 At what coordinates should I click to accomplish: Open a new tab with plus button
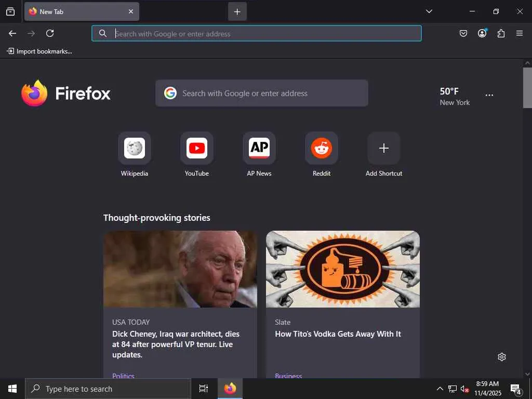point(237,11)
